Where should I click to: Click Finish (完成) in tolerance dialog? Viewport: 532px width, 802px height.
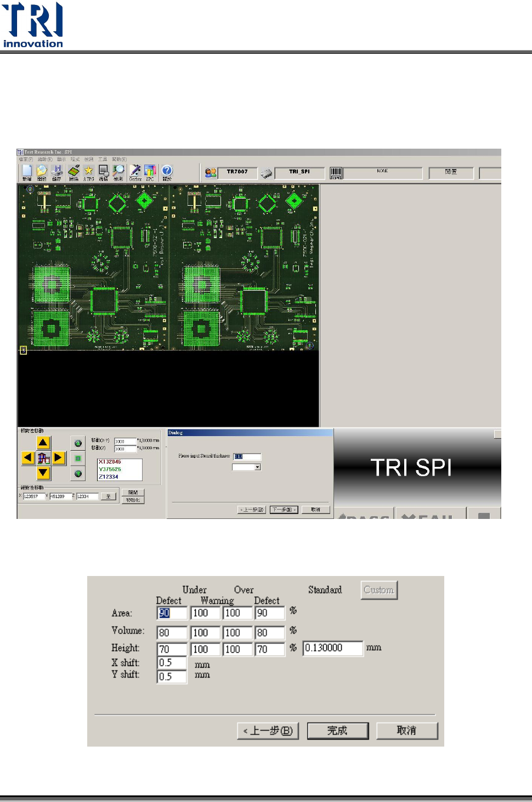(338, 731)
